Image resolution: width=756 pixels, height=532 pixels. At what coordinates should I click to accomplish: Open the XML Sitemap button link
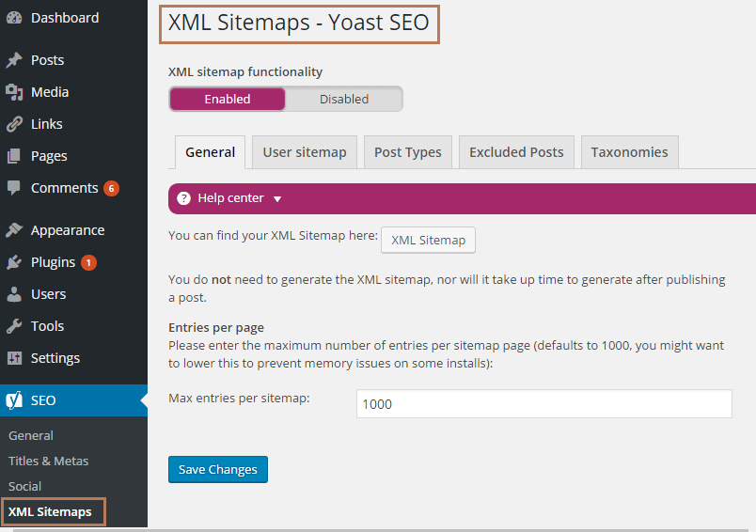pos(428,240)
